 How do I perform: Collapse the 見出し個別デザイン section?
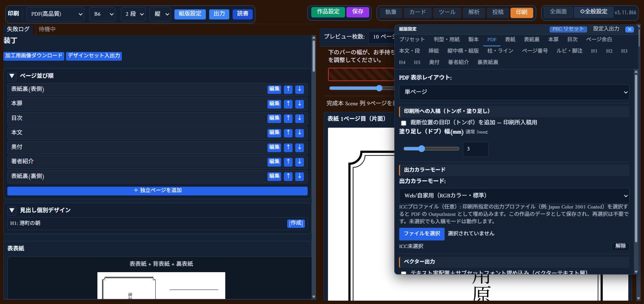coord(12,210)
